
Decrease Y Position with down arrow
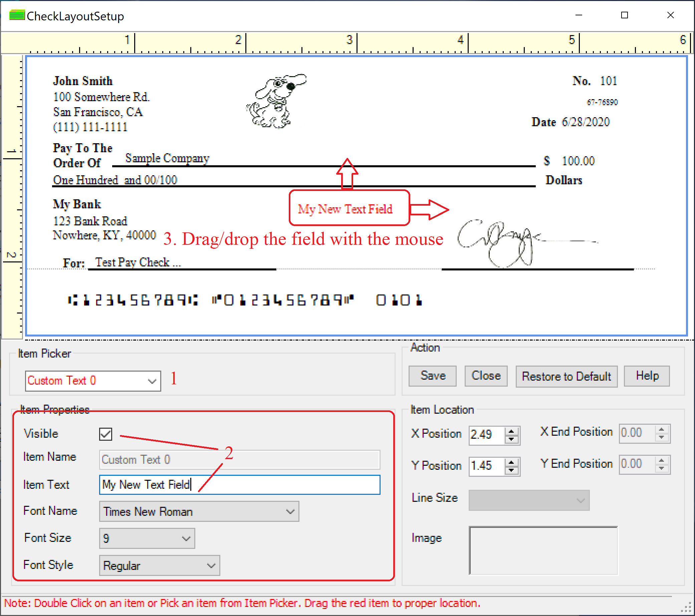(x=511, y=471)
